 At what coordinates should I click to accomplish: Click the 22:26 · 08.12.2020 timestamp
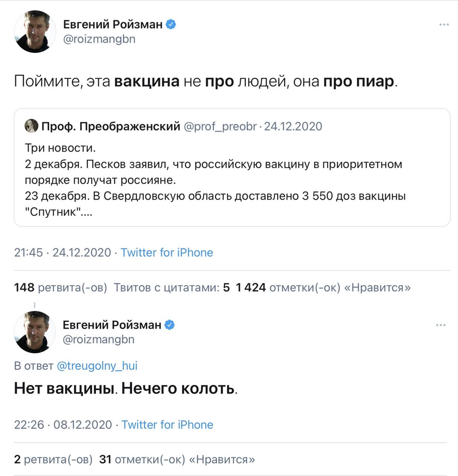pos(63,425)
